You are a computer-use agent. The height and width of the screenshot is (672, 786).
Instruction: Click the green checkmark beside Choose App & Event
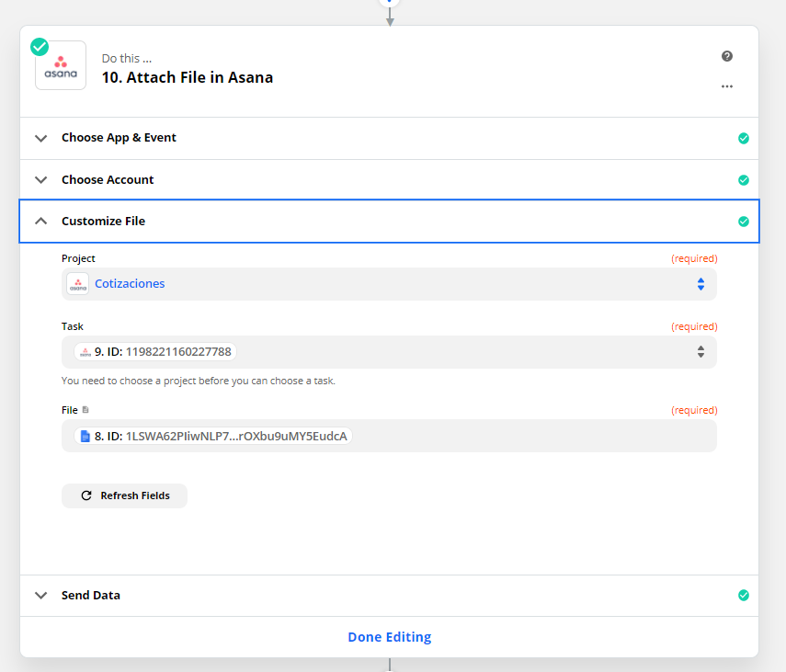(744, 138)
